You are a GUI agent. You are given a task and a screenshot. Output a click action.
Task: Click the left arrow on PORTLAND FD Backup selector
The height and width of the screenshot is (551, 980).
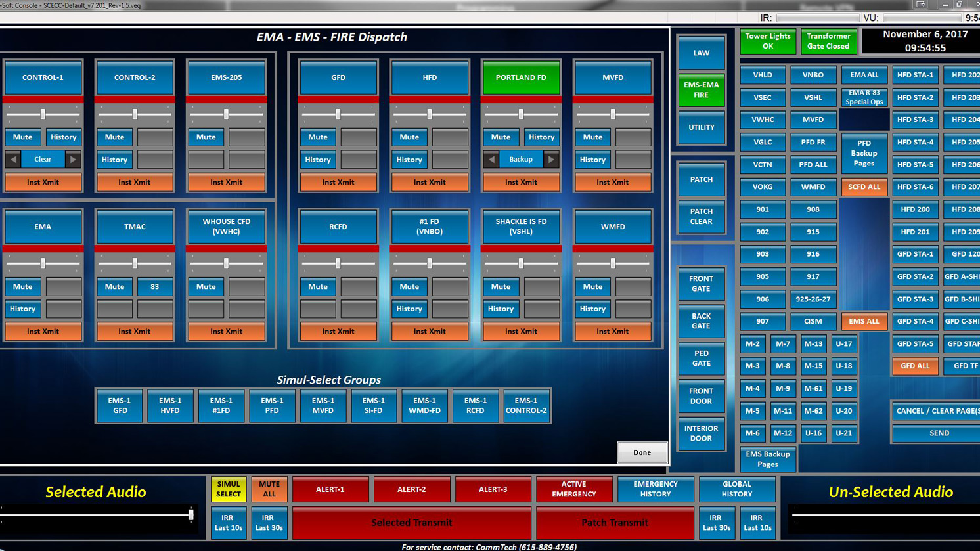[x=491, y=159]
